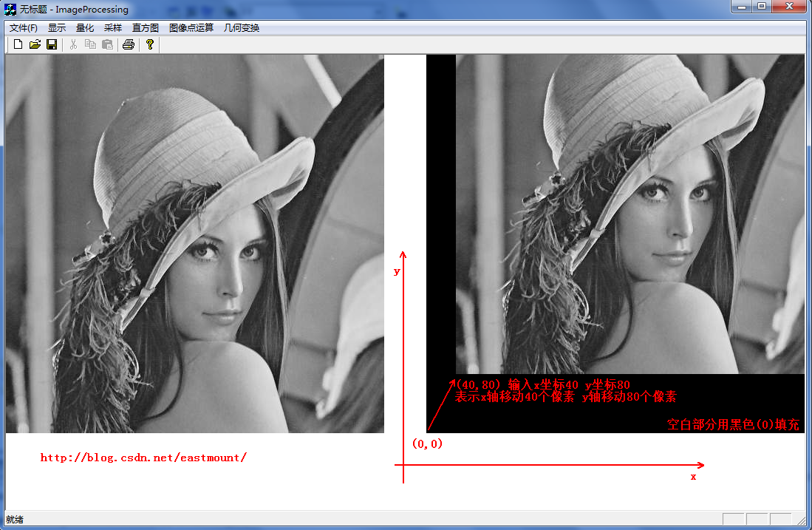Open the 文件(F) menu

24,28
